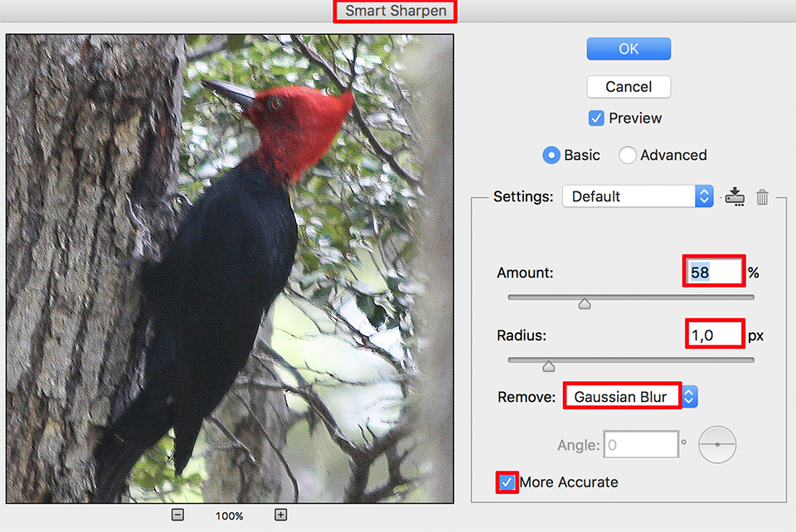Viewport: 796px width, 532px height.
Task: Click the 100% zoom level text
Action: [x=229, y=515]
